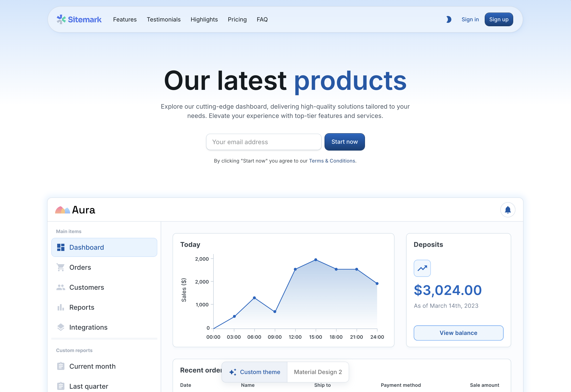Click the Customers people icon

click(60, 287)
